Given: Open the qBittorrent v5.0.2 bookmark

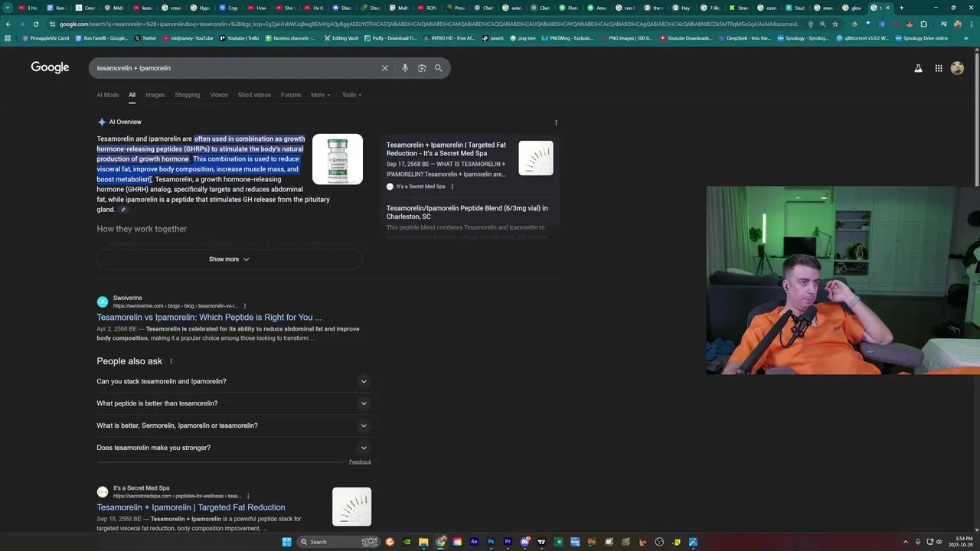Looking at the screenshot, I should point(863,37).
